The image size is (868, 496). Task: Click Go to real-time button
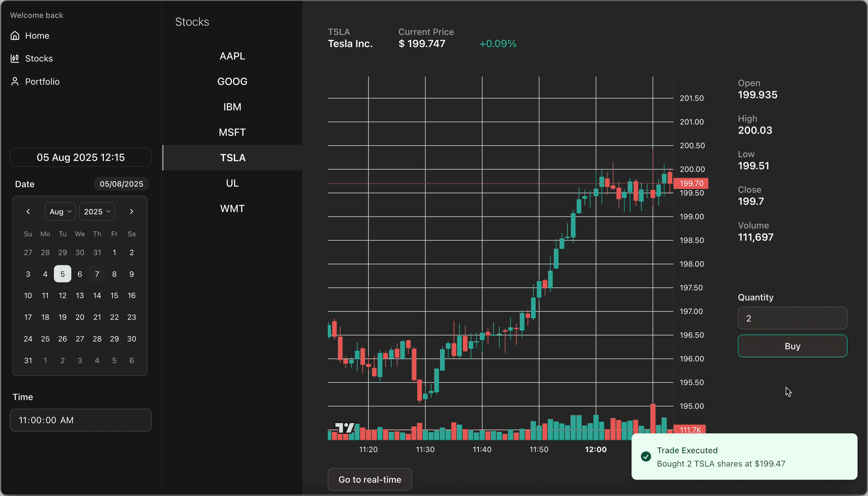click(x=370, y=479)
